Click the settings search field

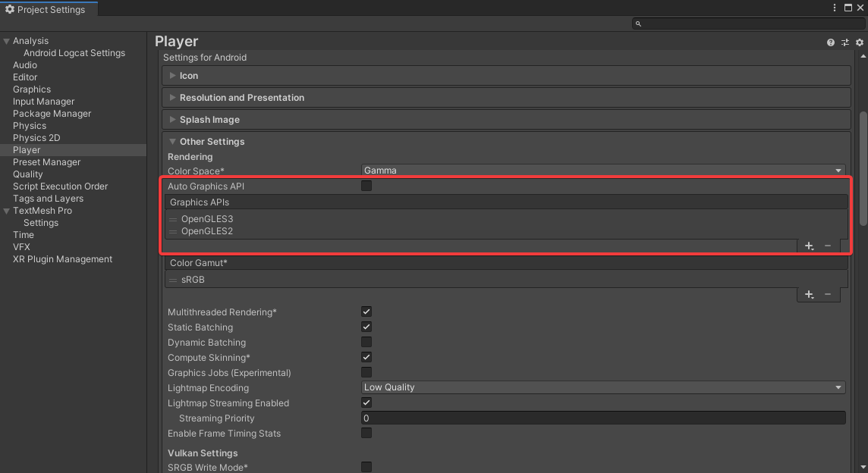click(747, 23)
